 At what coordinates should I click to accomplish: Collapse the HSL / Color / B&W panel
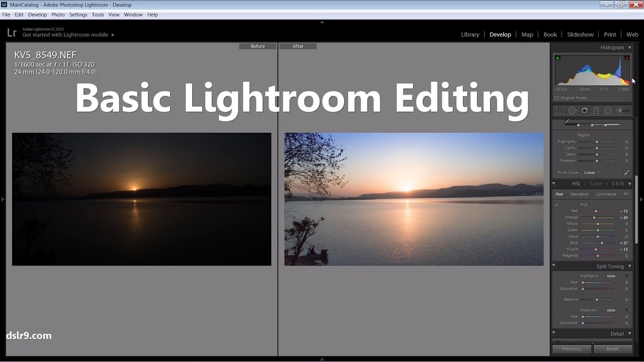[x=629, y=184]
